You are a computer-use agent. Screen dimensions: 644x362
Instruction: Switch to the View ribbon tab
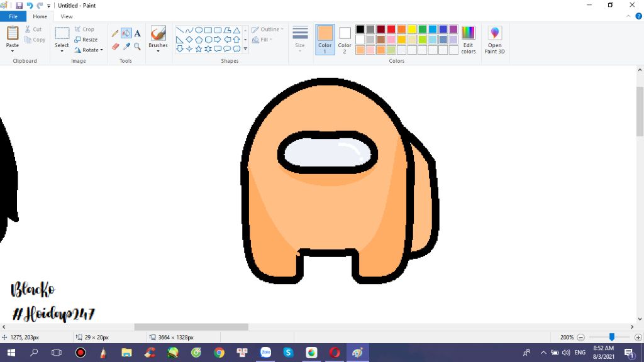[67, 16]
